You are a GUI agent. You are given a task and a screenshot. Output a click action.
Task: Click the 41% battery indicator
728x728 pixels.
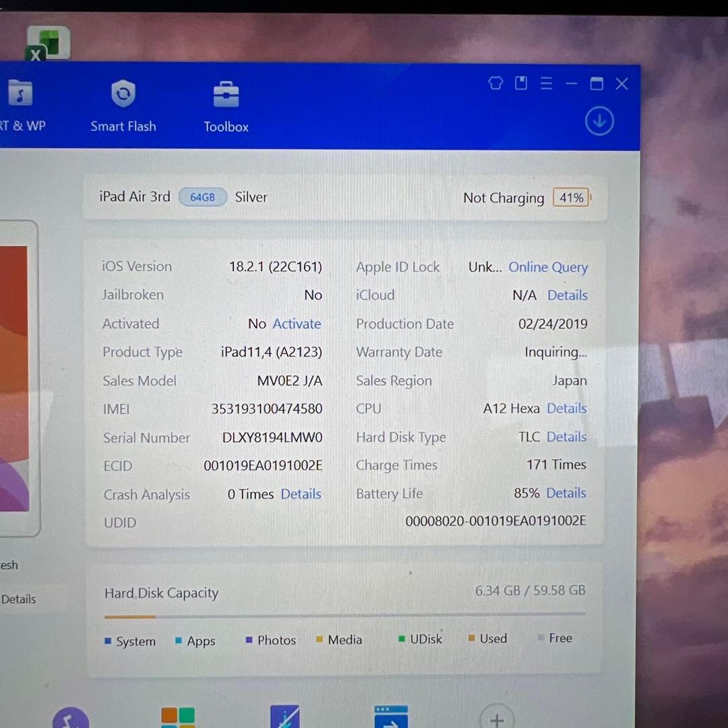[571, 198]
